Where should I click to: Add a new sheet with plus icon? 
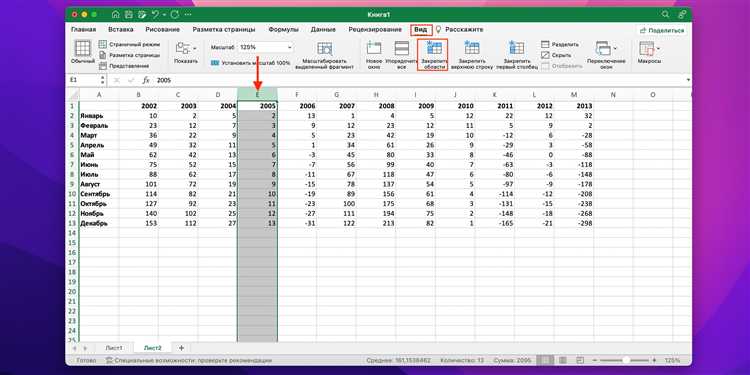[181, 348]
